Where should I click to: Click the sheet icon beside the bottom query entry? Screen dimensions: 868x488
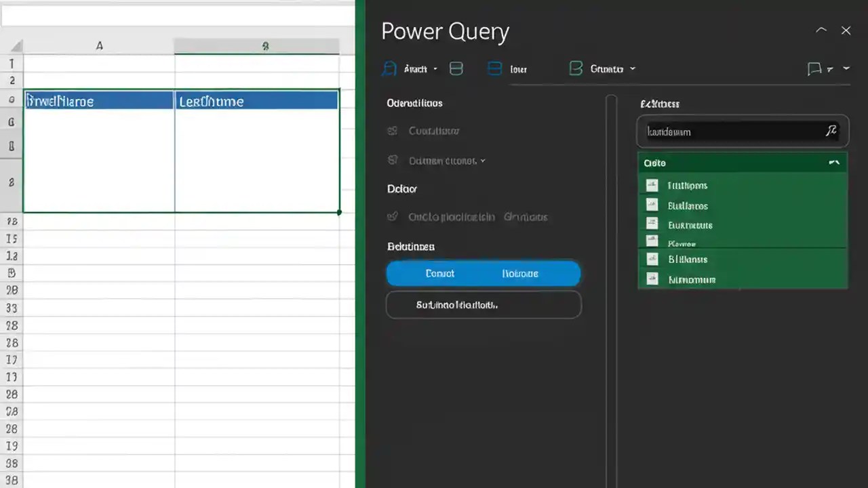click(x=652, y=279)
